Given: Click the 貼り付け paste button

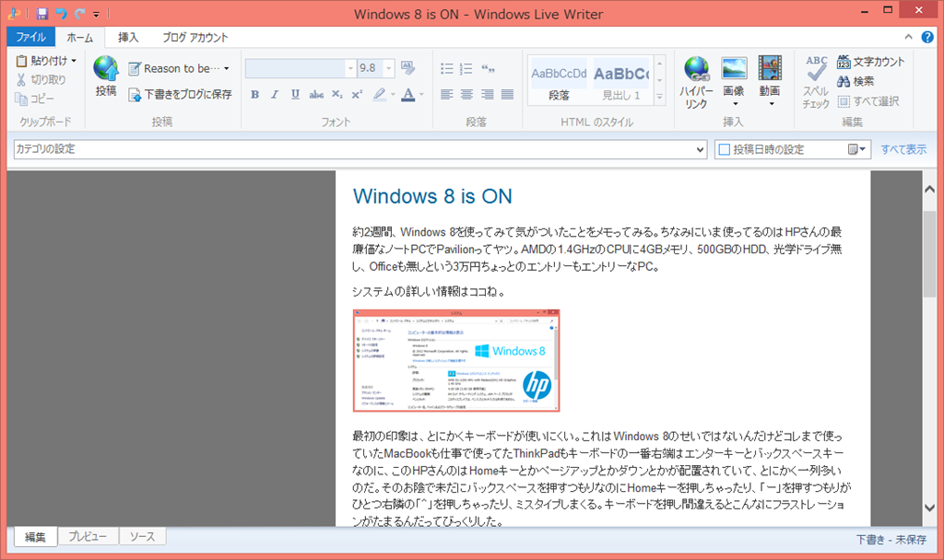Looking at the screenshot, I should (x=41, y=61).
